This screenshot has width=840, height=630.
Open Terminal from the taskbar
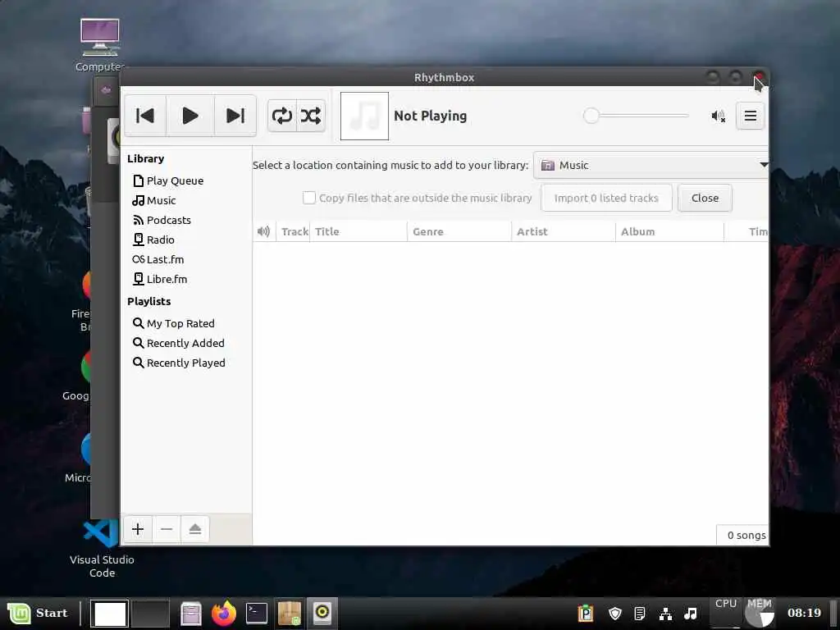tap(257, 614)
